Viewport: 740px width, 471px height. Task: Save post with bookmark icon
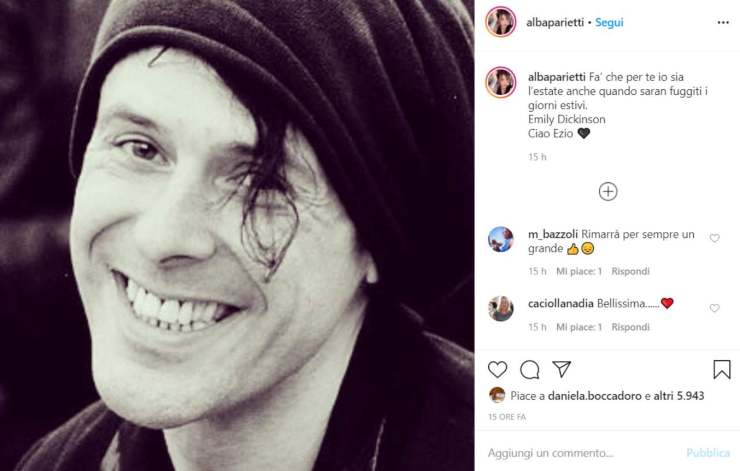point(721,370)
